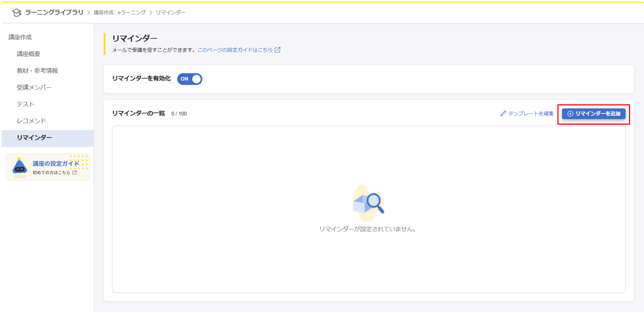Click the 講座作成 sidebar heading
Screen dimensions: 644x313
point(20,37)
